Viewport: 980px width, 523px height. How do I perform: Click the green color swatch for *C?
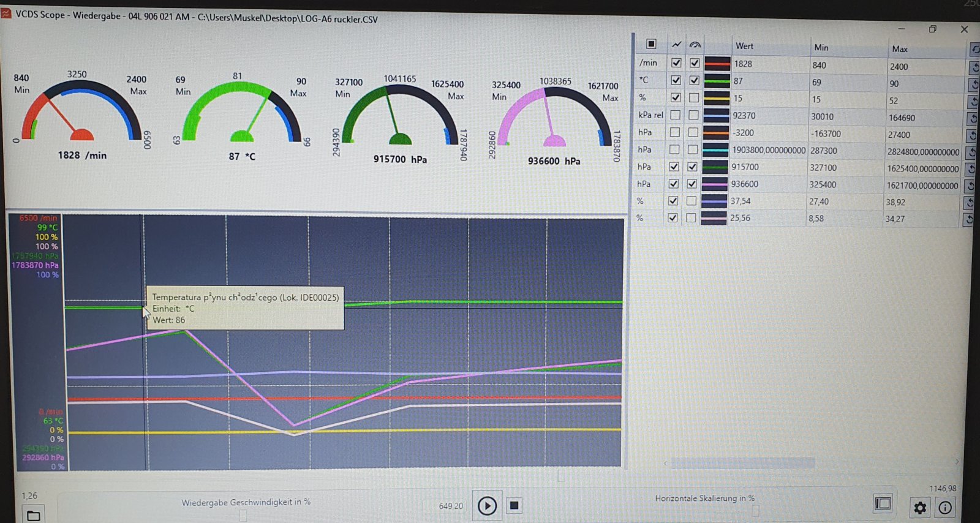(717, 80)
